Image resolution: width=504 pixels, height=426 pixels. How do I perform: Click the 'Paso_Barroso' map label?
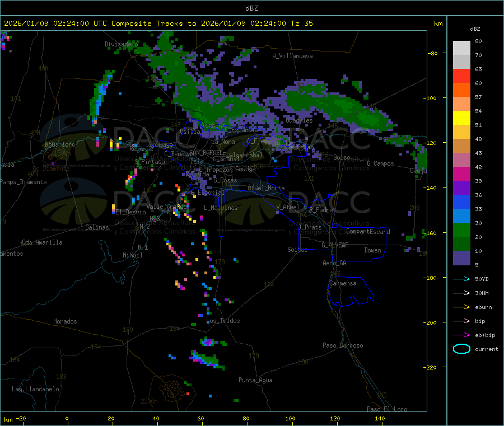click(x=343, y=345)
